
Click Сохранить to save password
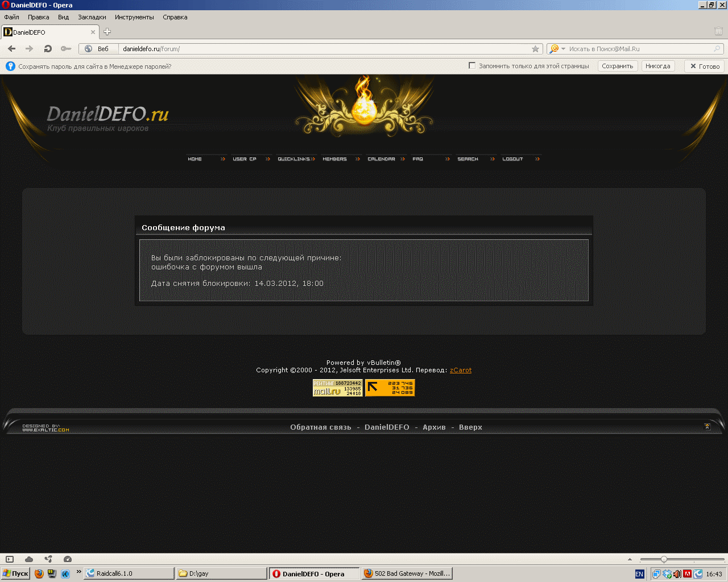pos(618,66)
